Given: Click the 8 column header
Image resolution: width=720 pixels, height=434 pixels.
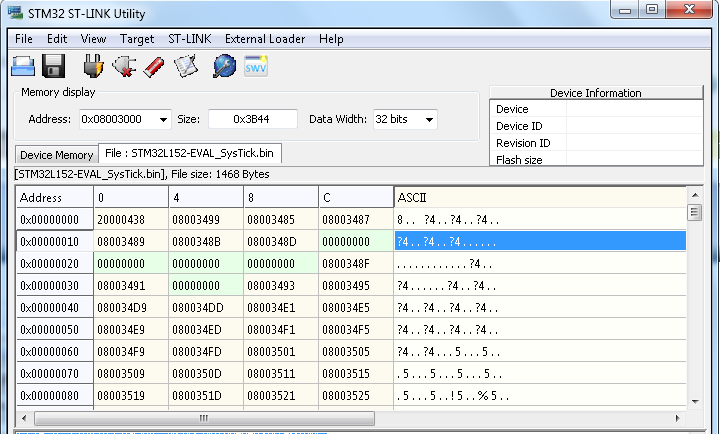Looking at the screenshot, I should 281,197.
